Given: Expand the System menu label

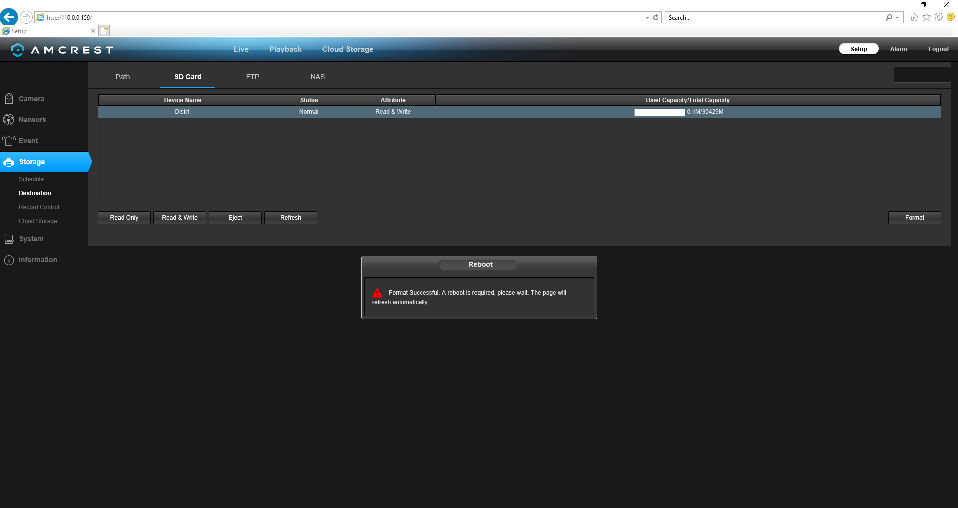Looking at the screenshot, I should click(x=31, y=239).
